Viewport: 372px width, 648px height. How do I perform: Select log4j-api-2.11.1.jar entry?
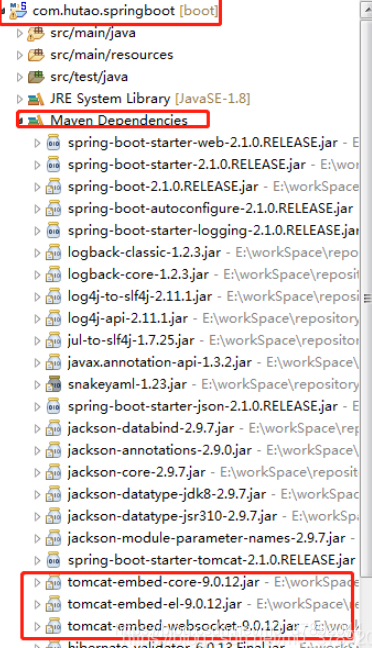[x=128, y=318]
